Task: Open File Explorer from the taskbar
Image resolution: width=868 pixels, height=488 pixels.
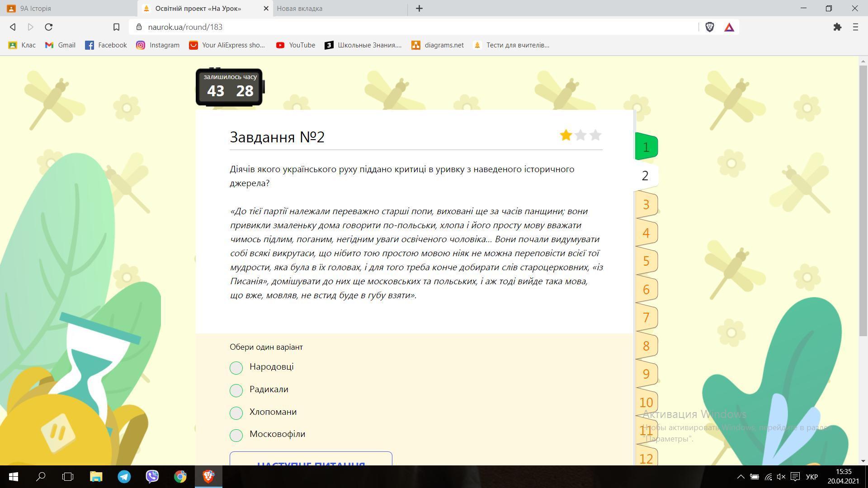Action: coord(96,477)
